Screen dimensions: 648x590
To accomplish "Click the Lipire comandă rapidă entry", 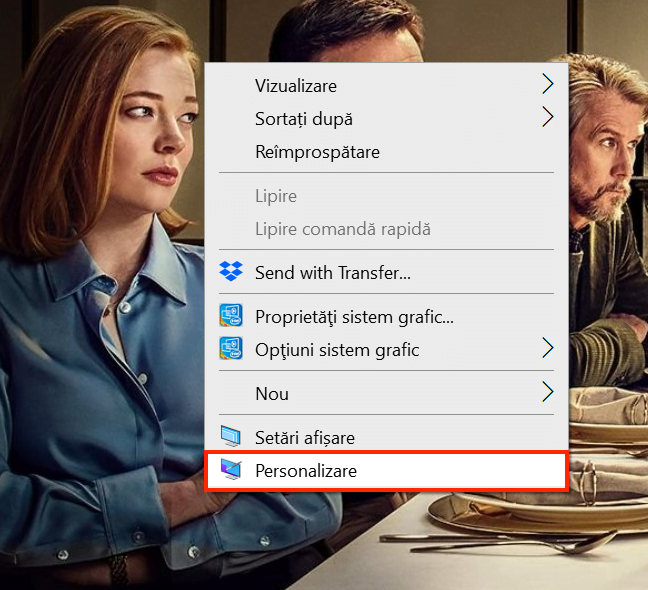I will tap(342, 229).
